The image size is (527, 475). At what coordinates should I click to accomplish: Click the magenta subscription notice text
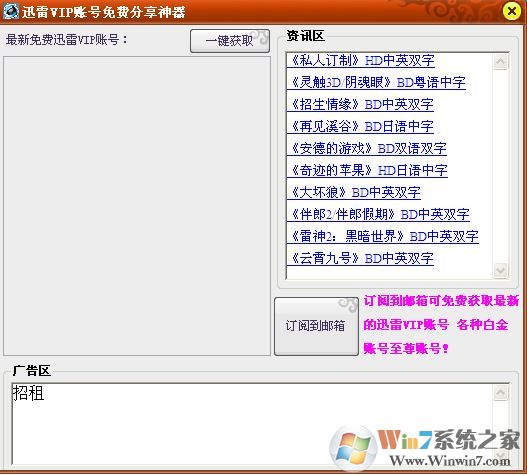click(441, 325)
